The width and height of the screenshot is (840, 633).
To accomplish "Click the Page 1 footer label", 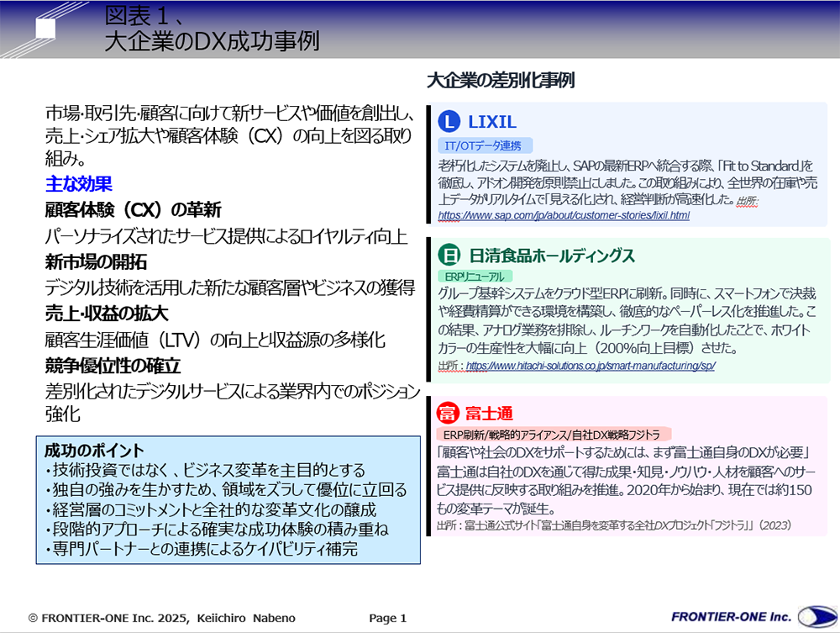I will (388, 618).
